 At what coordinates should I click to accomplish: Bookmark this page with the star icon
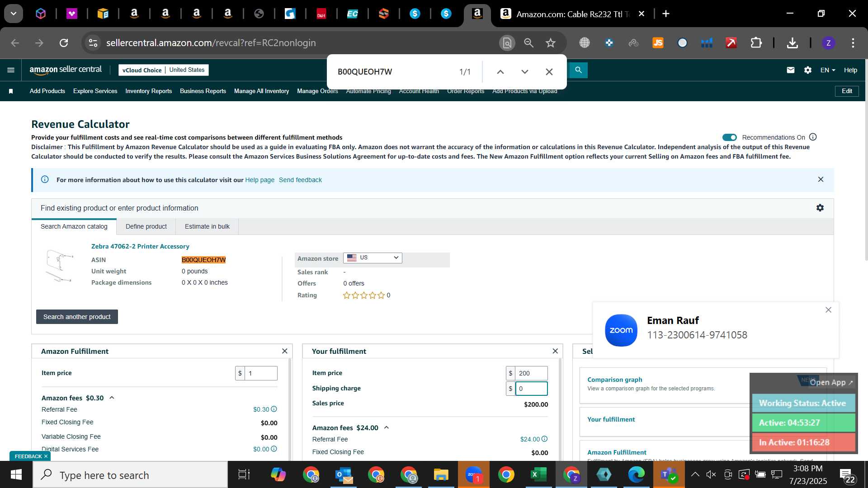pos(551,43)
